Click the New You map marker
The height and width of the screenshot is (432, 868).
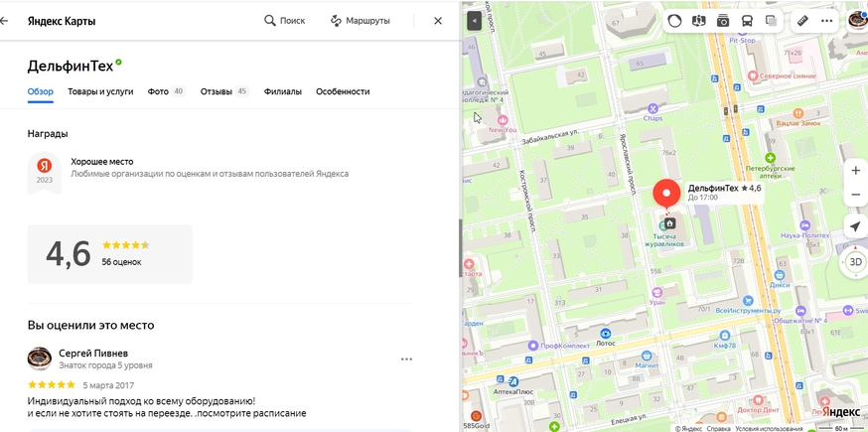point(503,119)
